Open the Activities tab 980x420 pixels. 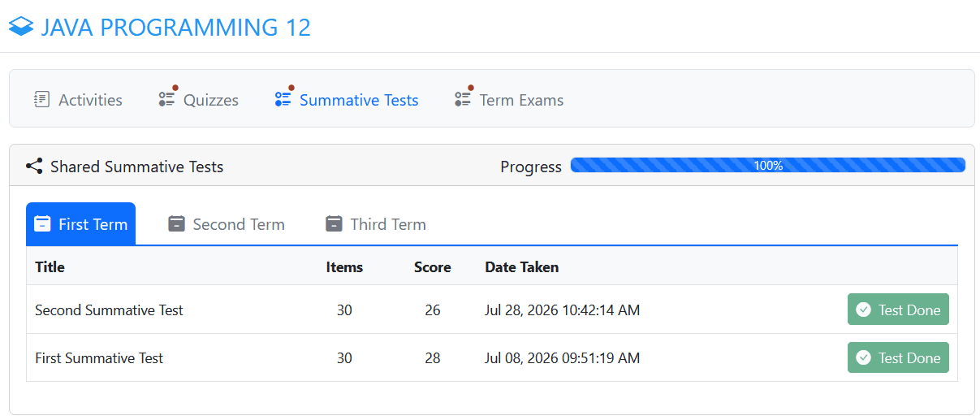coord(78,100)
